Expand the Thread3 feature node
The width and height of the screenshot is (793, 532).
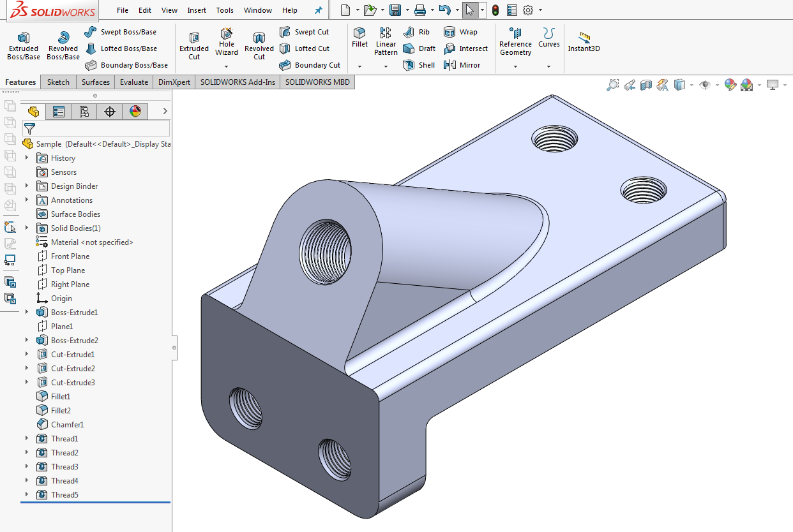pos(27,466)
